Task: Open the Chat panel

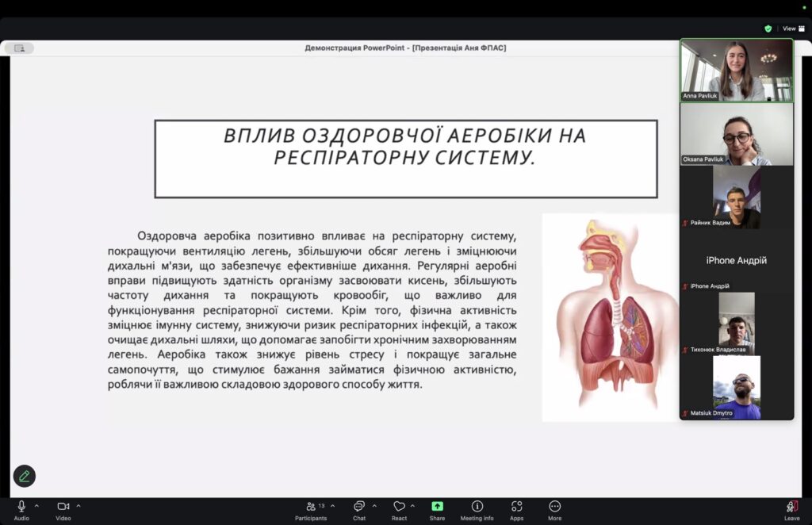Action: pyautogui.click(x=359, y=510)
